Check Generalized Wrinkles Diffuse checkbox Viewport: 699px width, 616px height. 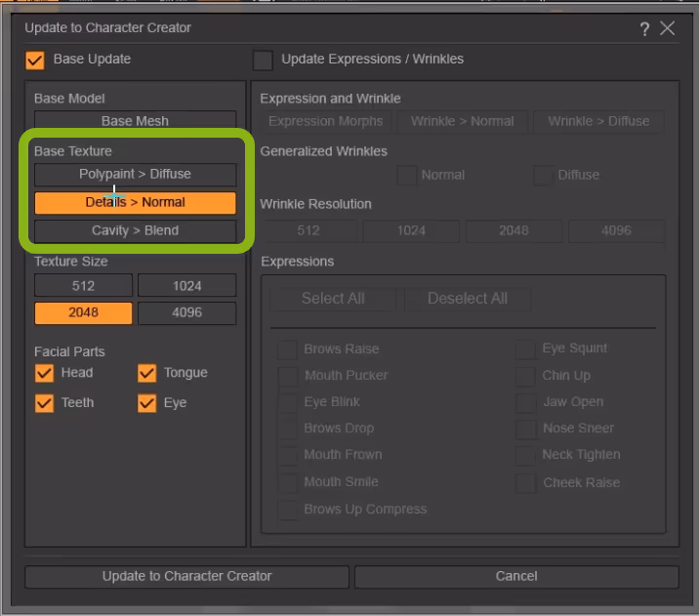[544, 175]
